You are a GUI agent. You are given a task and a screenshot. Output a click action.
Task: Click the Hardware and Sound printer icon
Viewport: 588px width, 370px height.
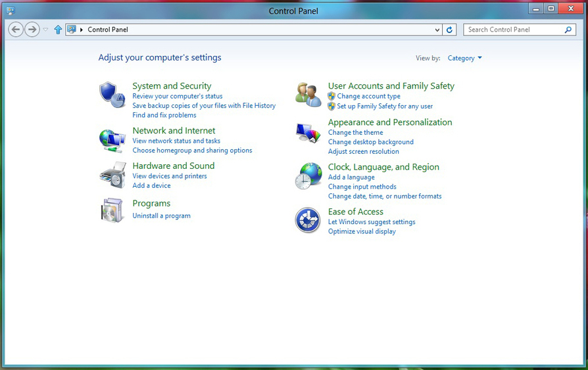pyautogui.click(x=112, y=175)
